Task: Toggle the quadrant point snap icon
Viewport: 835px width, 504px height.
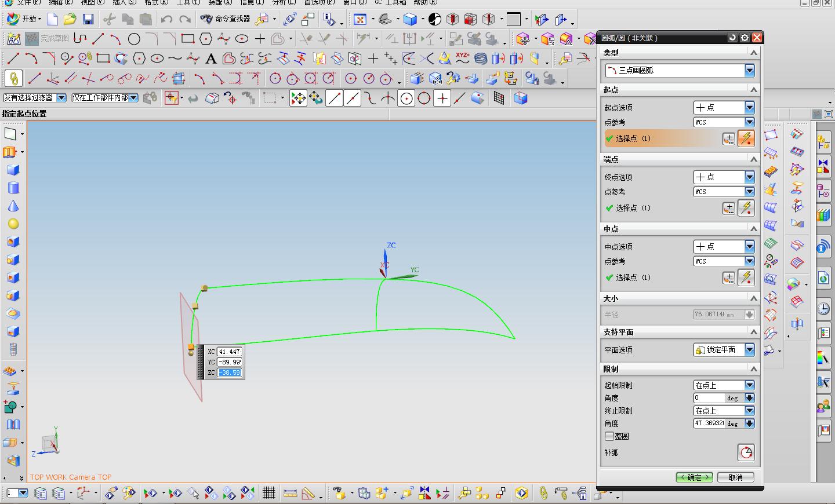Action: [424, 98]
